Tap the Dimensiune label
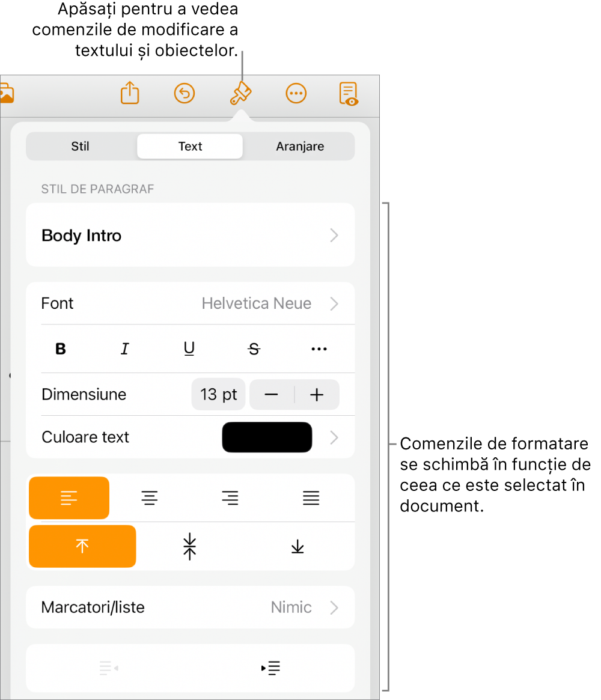The width and height of the screenshot is (601, 700). 84,394
